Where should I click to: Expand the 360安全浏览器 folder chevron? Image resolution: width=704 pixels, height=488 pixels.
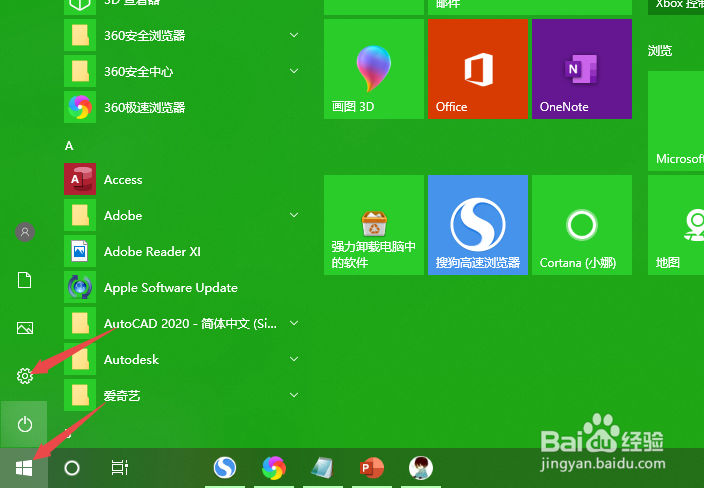pyautogui.click(x=294, y=35)
